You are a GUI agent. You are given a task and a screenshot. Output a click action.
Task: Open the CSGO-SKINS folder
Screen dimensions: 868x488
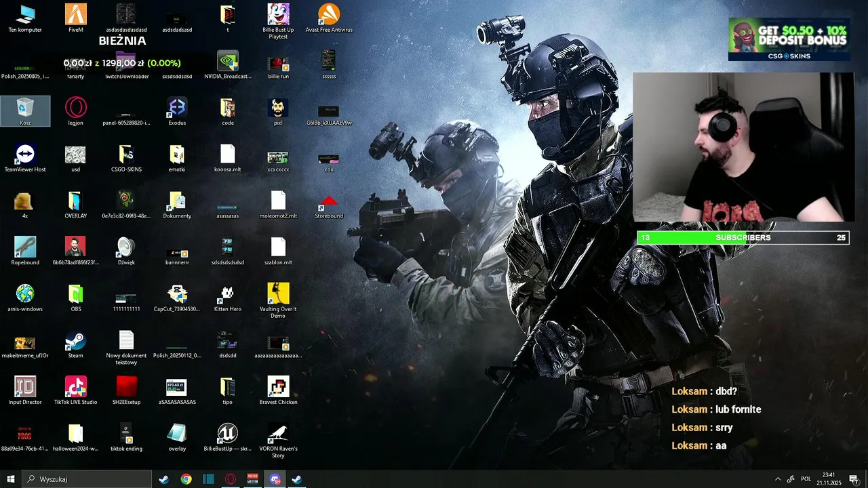(126, 158)
